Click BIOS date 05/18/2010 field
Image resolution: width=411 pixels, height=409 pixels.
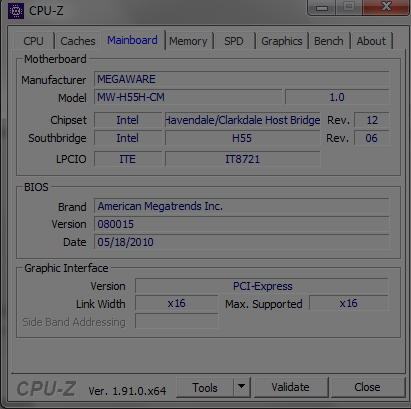click(x=241, y=242)
